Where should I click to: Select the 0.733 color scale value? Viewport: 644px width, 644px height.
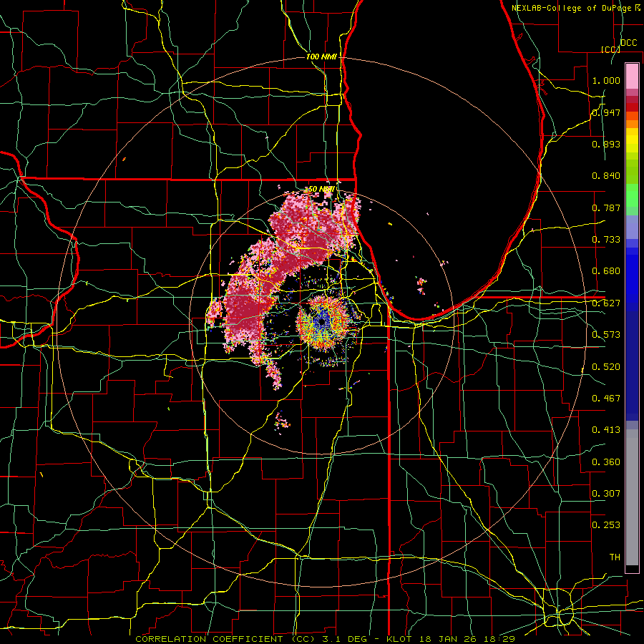(x=606, y=240)
